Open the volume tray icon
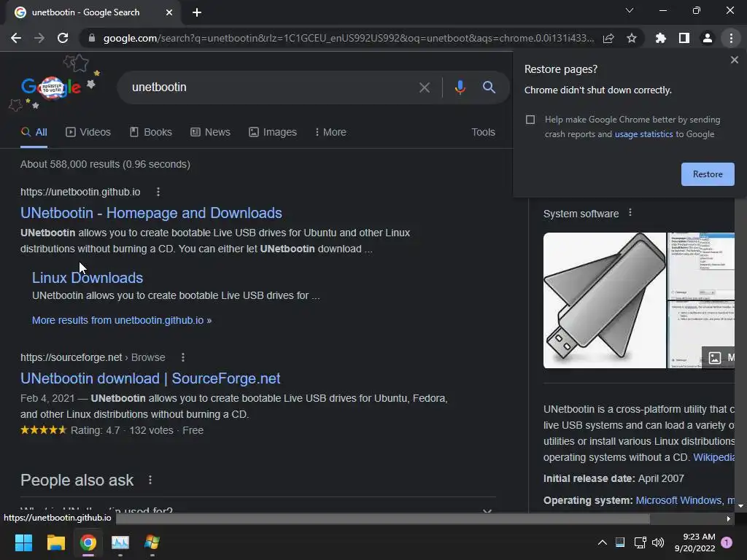The height and width of the screenshot is (560, 747). coord(658,542)
